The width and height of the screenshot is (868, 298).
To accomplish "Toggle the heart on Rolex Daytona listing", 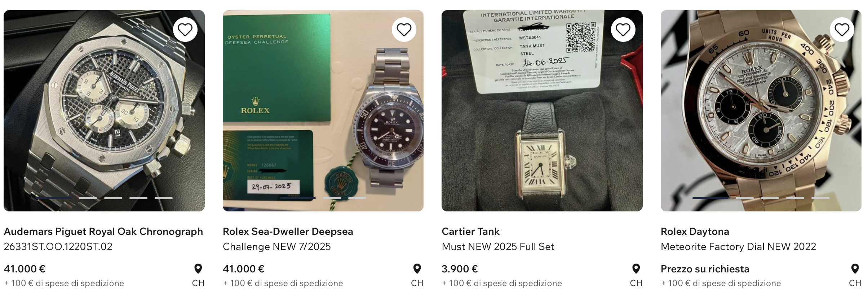I will [842, 30].
